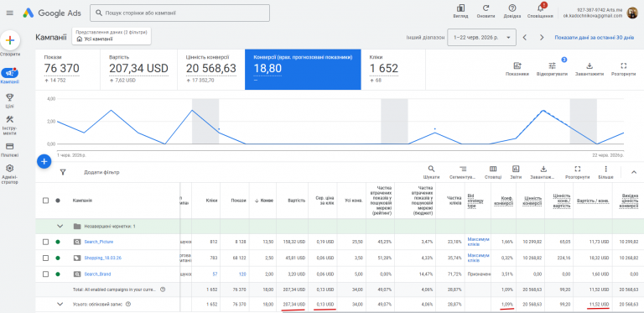Open the Search_Brand campaign link
644x313 pixels.
pos(97,274)
